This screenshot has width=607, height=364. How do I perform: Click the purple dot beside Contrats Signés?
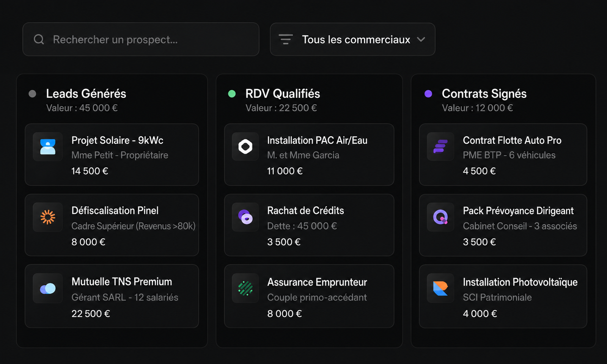point(428,94)
